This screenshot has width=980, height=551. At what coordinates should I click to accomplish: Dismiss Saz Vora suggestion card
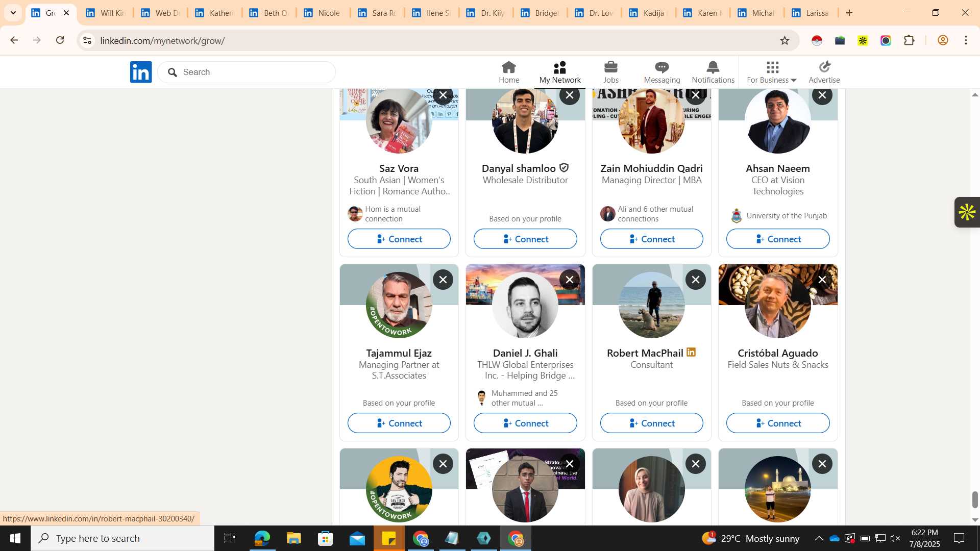[443, 95]
